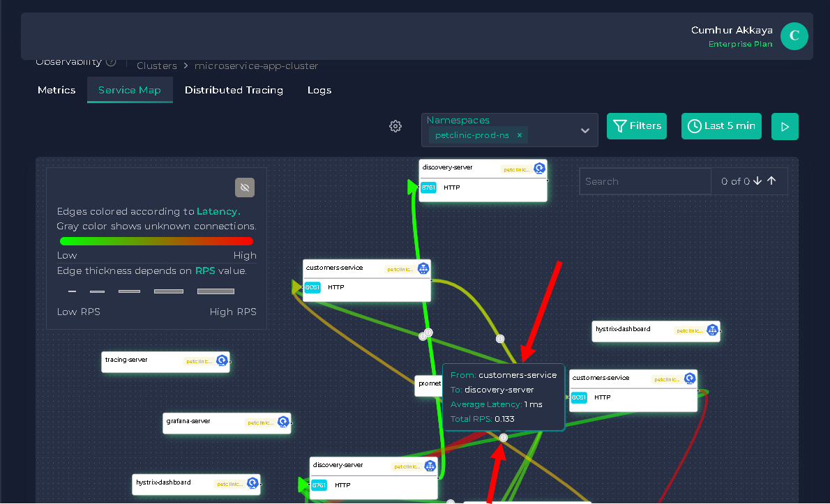Click the latency color gradient bar
This screenshot has height=504, width=830.
(x=156, y=241)
